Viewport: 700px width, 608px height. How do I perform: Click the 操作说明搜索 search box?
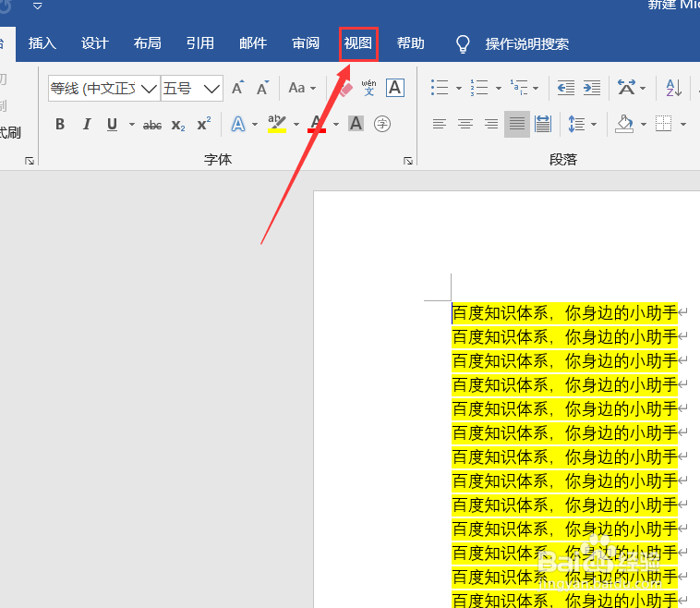click(x=526, y=43)
